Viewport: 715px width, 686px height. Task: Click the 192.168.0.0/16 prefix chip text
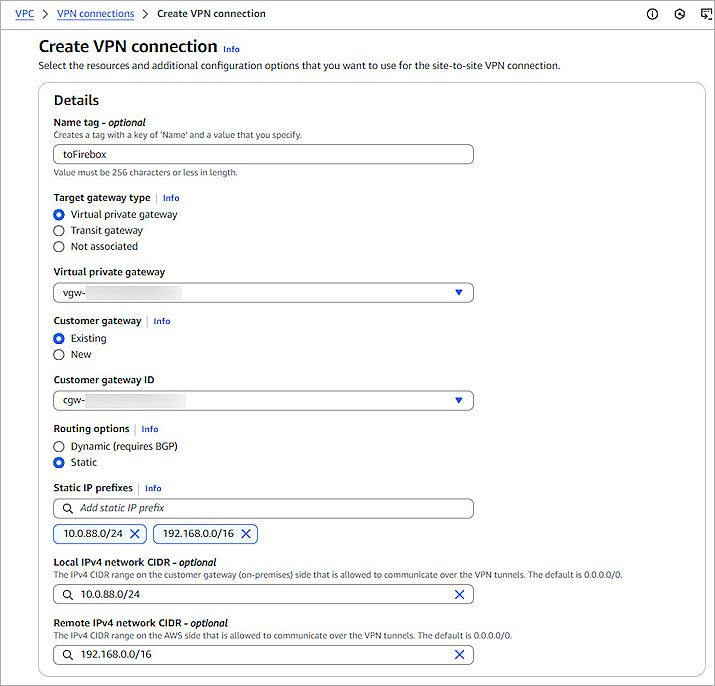click(x=198, y=534)
